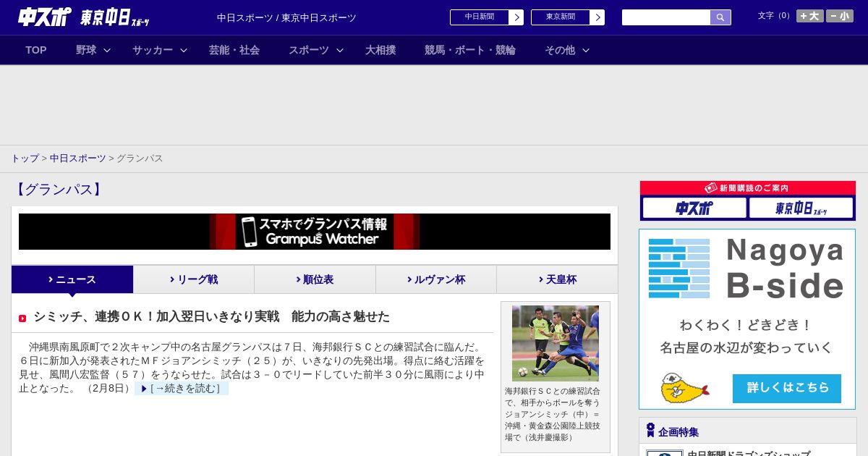Expand chevron next to 野球
The image size is (868, 456).
point(107,50)
